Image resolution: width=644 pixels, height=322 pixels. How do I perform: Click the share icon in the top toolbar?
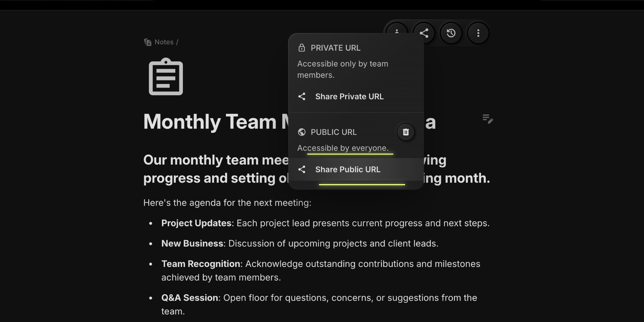pos(424,33)
